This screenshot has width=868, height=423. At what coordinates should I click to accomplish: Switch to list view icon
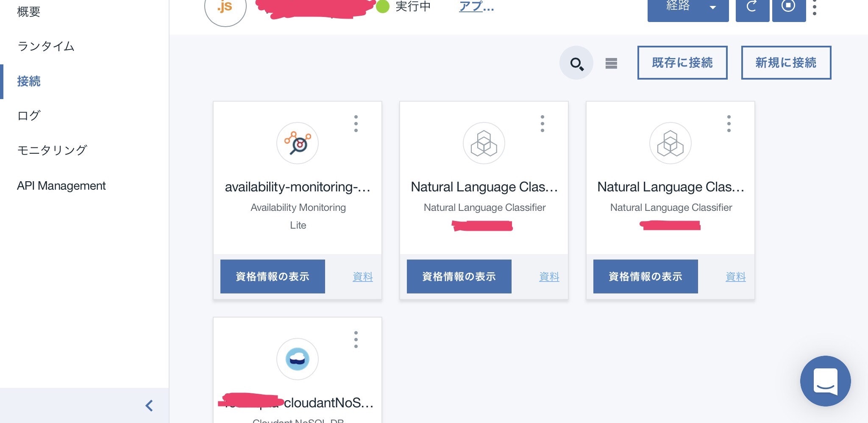coord(611,63)
